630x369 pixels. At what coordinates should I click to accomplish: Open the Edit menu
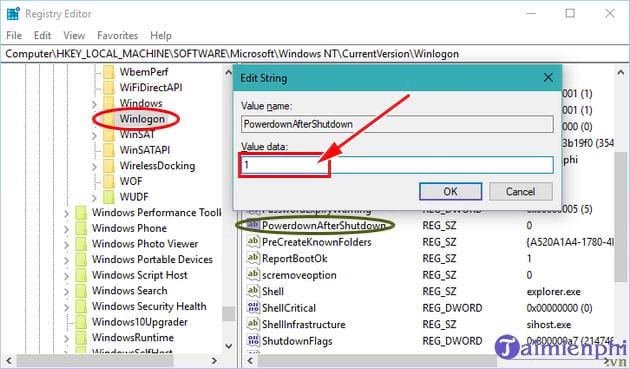click(x=42, y=35)
